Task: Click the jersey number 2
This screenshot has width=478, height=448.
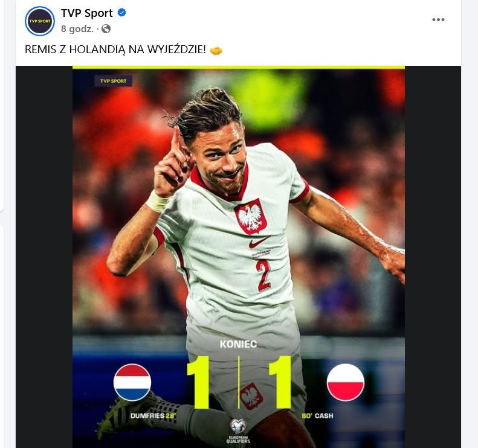Action: pos(263,275)
